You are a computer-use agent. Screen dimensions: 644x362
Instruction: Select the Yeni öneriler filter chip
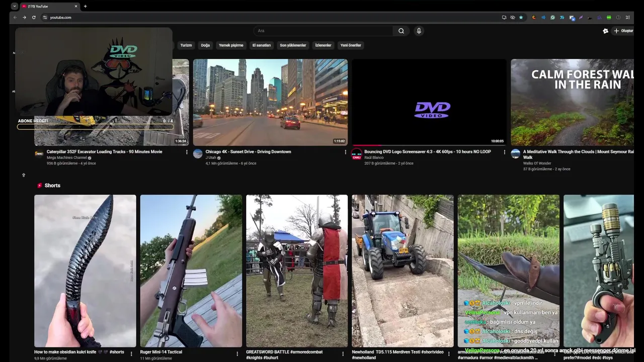click(351, 45)
